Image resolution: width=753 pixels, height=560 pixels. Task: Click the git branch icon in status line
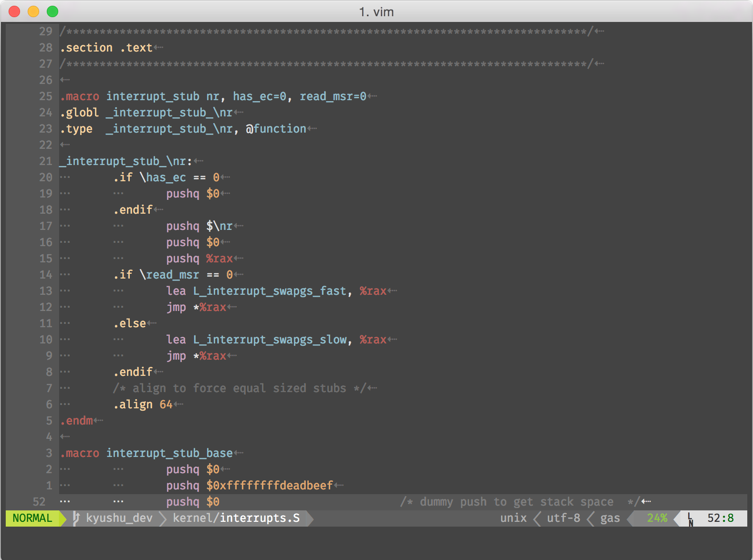76,519
